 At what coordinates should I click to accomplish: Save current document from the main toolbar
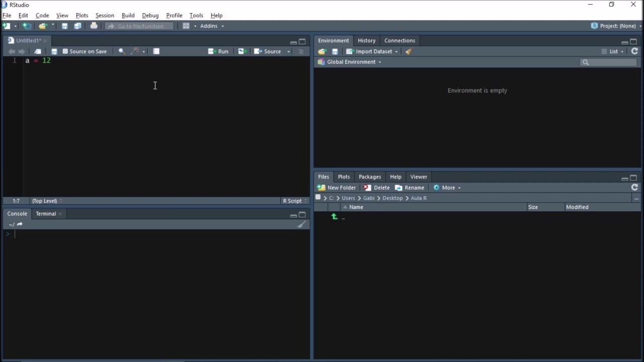64,26
